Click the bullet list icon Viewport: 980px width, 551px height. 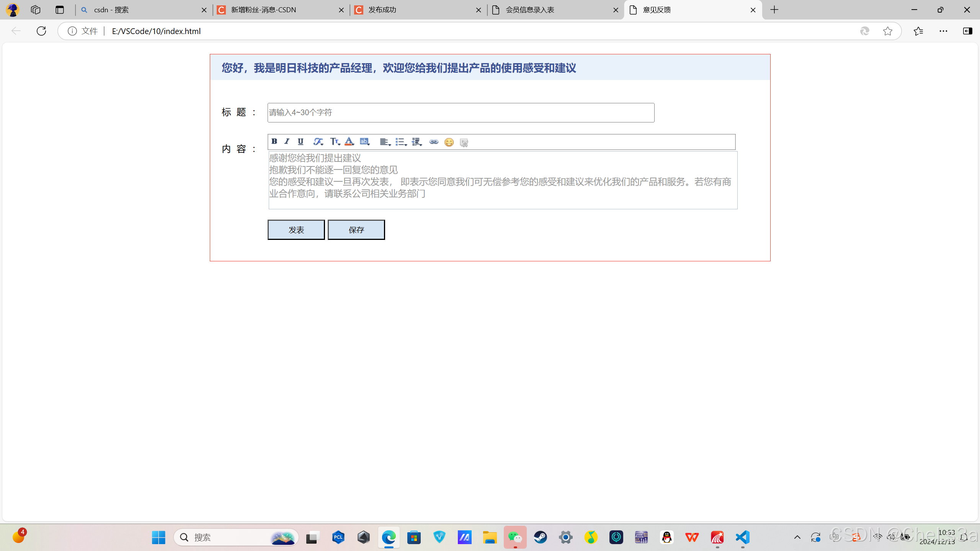click(x=400, y=142)
